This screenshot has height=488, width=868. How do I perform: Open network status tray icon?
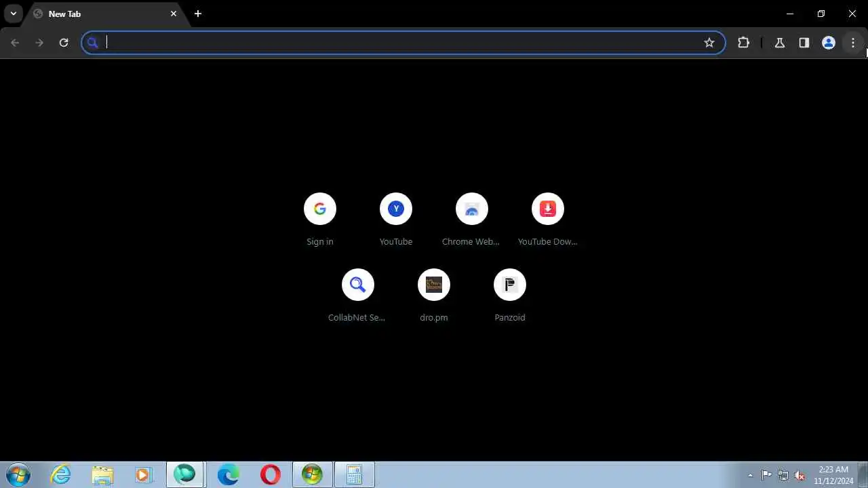(783, 475)
